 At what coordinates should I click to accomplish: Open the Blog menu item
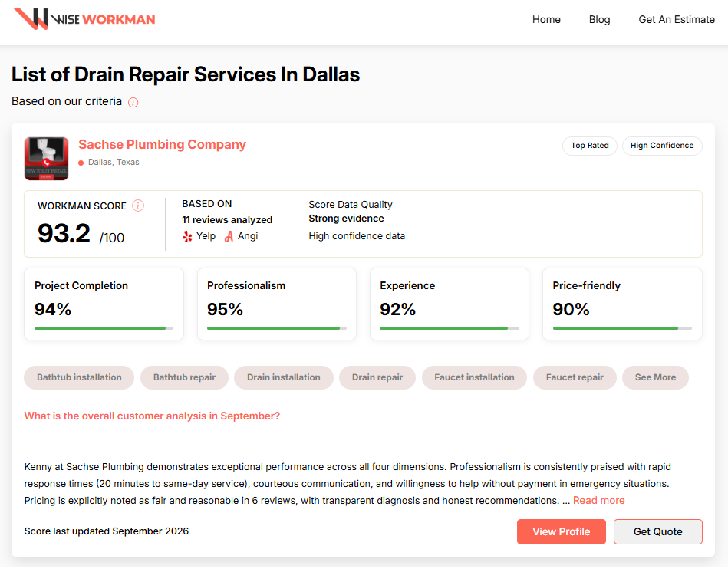coord(599,19)
